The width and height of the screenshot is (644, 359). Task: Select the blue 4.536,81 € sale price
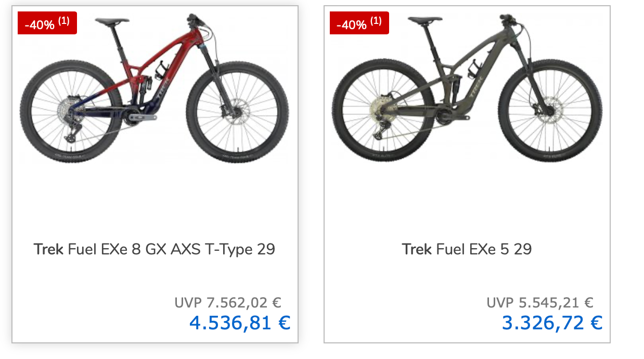click(240, 323)
